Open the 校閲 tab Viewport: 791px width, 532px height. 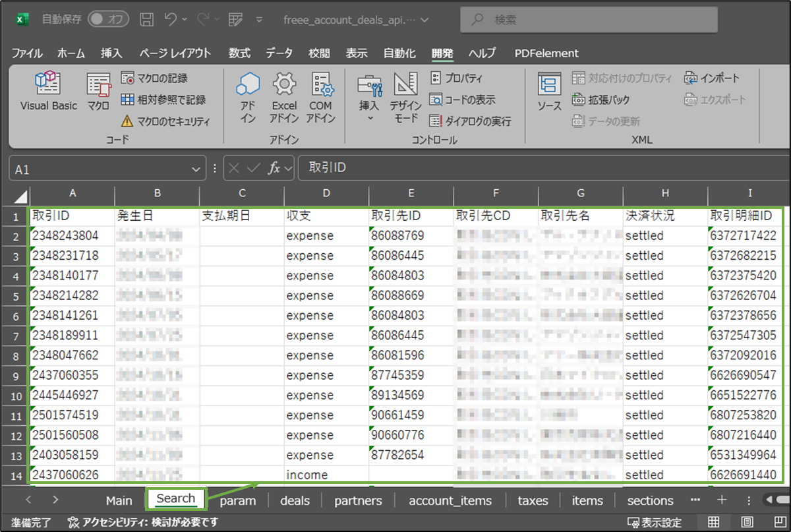pyautogui.click(x=320, y=53)
